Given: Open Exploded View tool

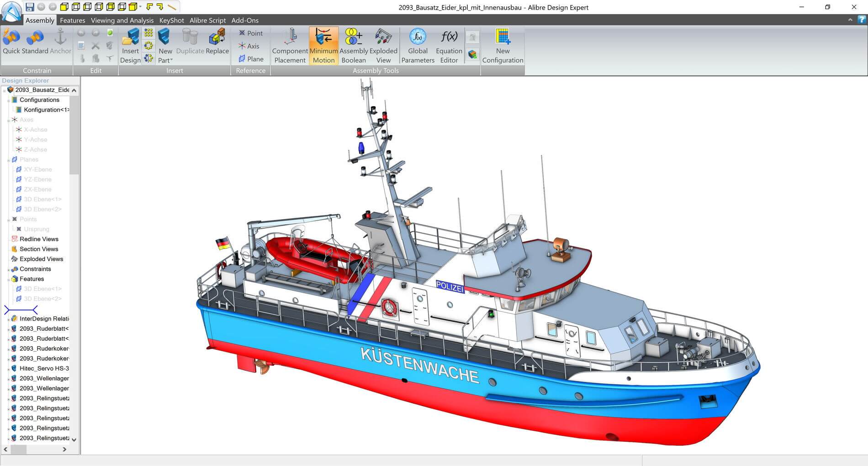Looking at the screenshot, I should tap(383, 46).
